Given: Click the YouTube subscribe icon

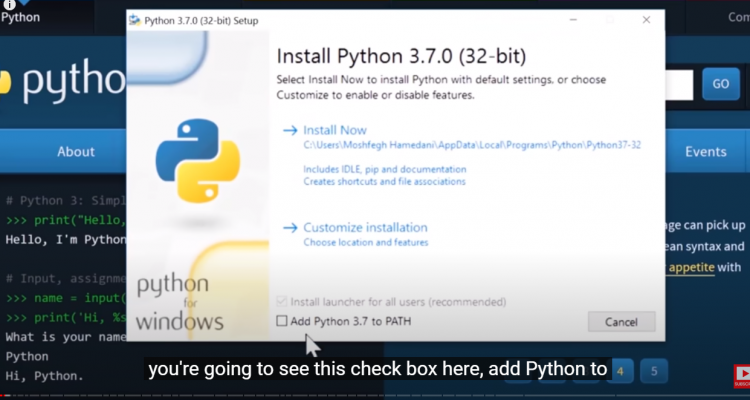Looking at the screenshot, I should point(742,376).
